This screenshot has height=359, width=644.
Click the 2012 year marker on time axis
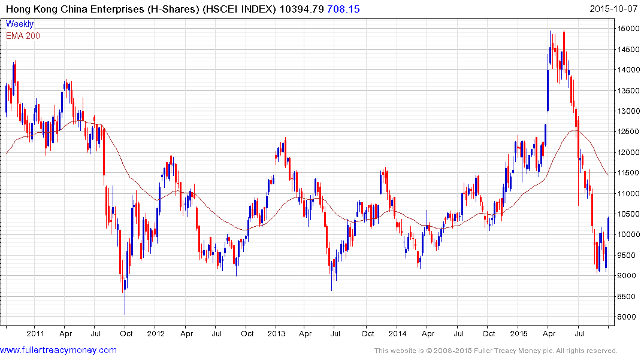coord(156,333)
